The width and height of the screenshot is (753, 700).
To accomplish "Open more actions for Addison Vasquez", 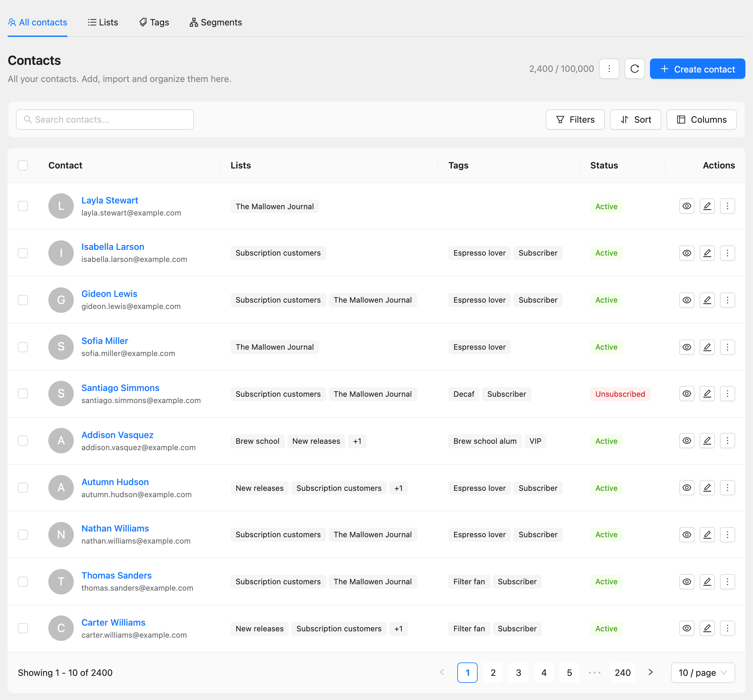I will click(727, 441).
